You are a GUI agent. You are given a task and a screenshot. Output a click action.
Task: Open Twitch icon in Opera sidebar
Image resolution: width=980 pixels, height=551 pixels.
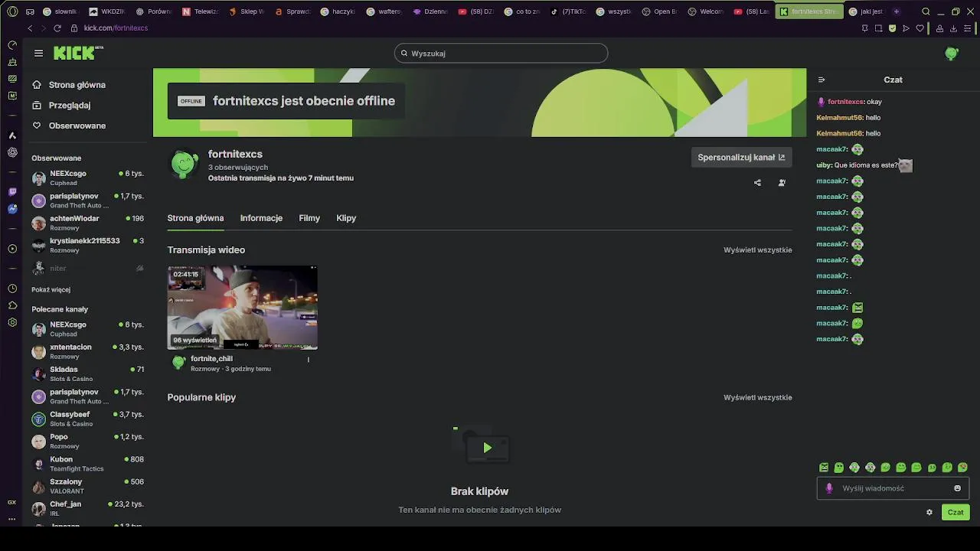[x=12, y=192]
